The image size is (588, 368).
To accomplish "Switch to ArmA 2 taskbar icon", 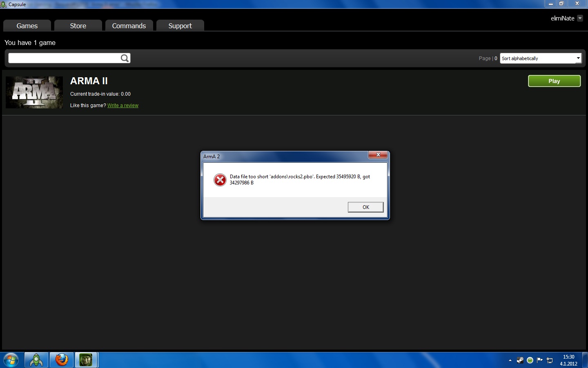I will [86, 360].
